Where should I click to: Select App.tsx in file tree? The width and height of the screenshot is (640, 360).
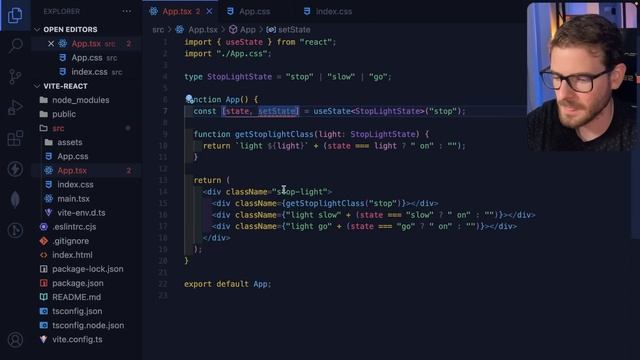71,171
